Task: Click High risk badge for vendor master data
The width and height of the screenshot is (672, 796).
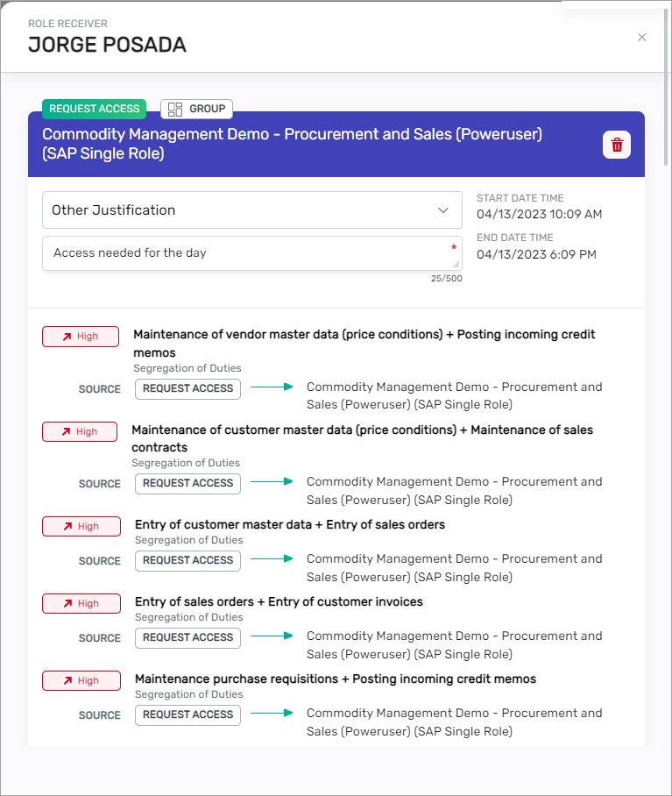Action: (x=80, y=337)
